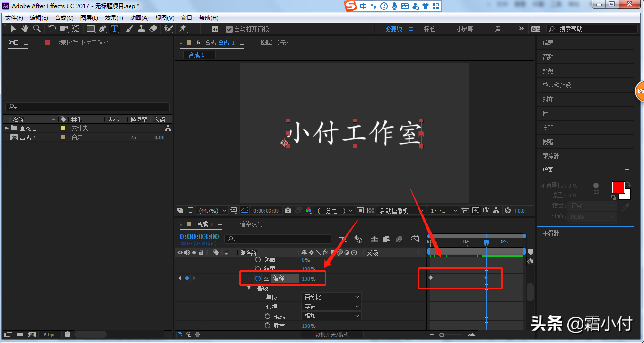
Task: Select the Puppet Pin tool
Action: click(183, 29)
